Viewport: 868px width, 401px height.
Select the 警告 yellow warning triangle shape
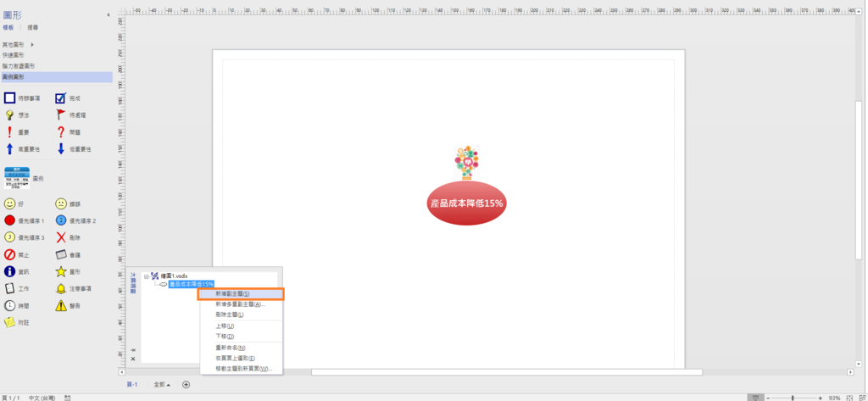coord(61,305)
